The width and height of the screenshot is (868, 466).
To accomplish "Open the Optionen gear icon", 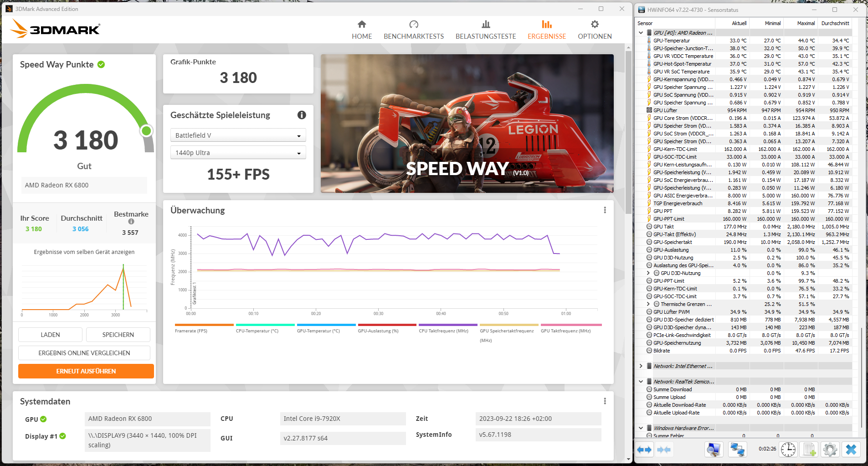I will coord(595,24).
